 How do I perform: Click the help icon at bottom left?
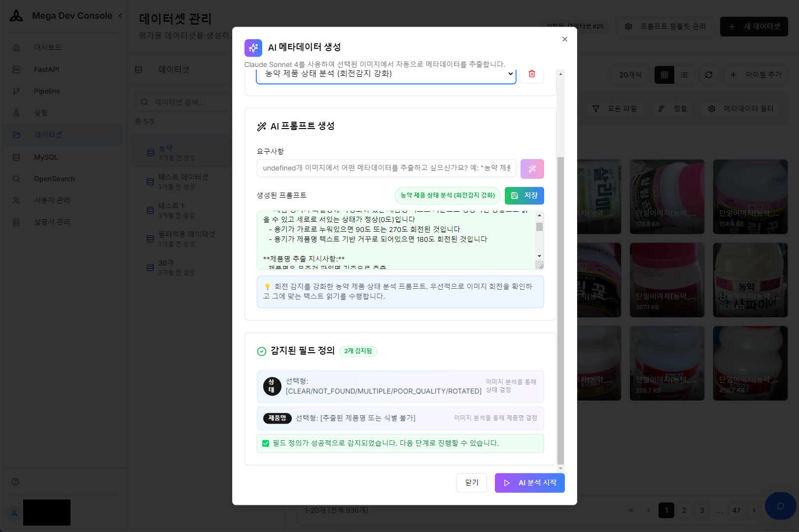click(x=16, y=481)
